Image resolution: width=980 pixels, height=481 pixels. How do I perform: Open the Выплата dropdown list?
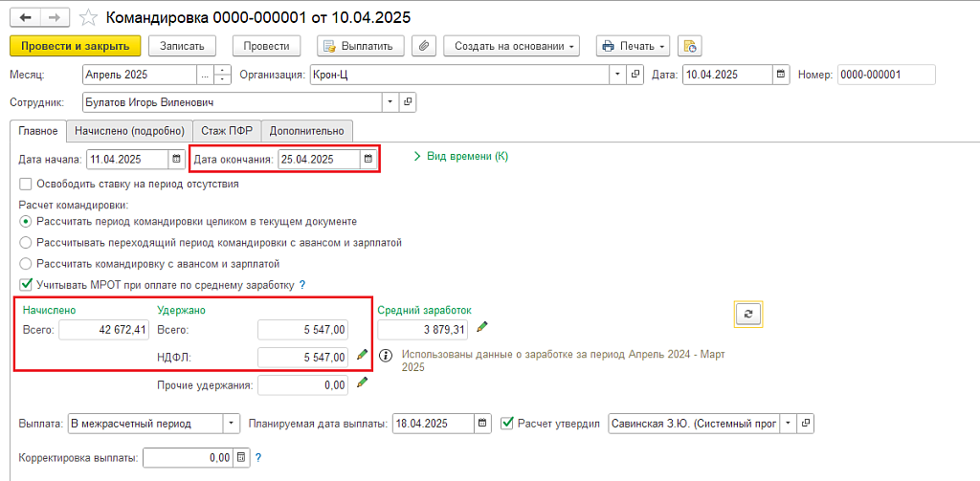coord(231,423)
